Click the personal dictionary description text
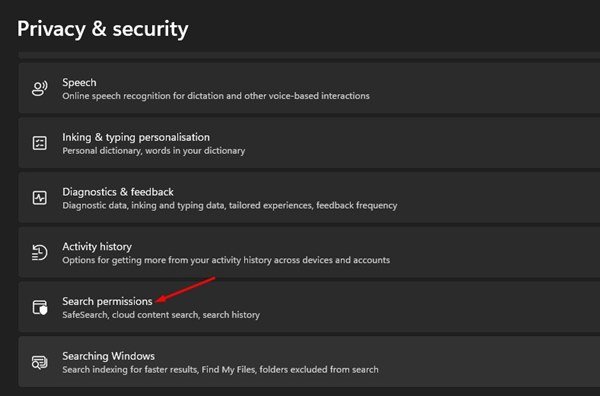The image size is (600, 396). click(x=153, y=151)
